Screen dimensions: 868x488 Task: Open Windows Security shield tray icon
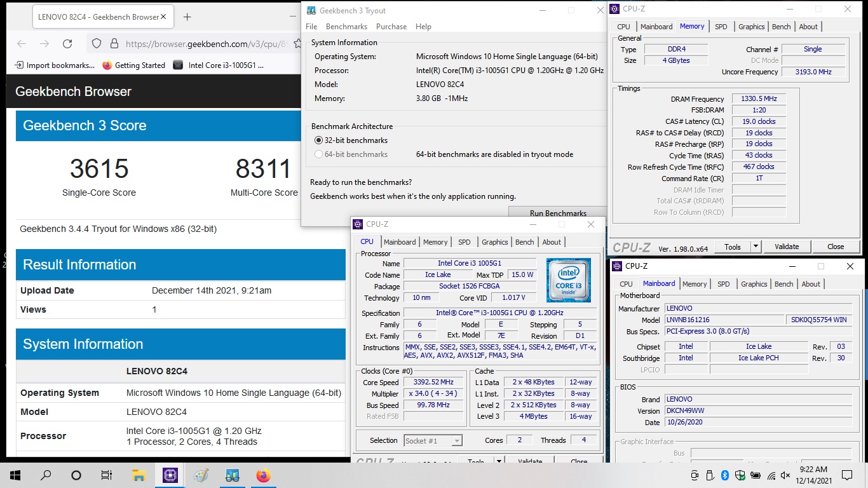740,475
